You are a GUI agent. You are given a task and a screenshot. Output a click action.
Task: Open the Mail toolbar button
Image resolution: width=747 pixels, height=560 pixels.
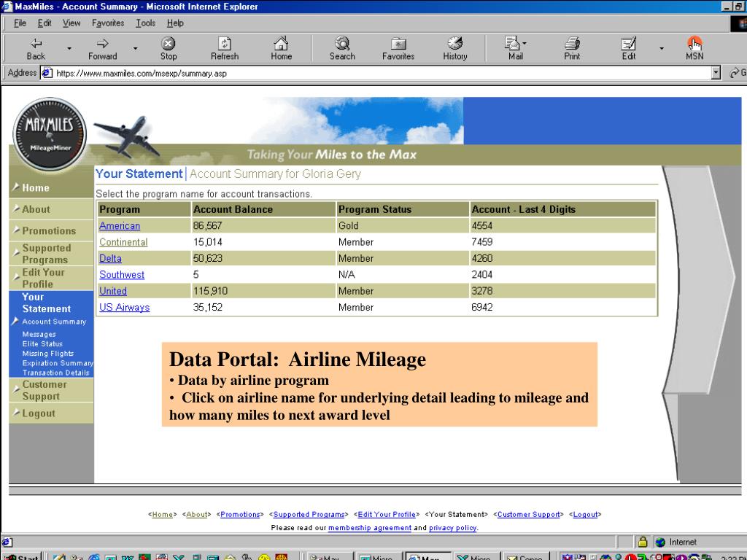pos(514,49)
